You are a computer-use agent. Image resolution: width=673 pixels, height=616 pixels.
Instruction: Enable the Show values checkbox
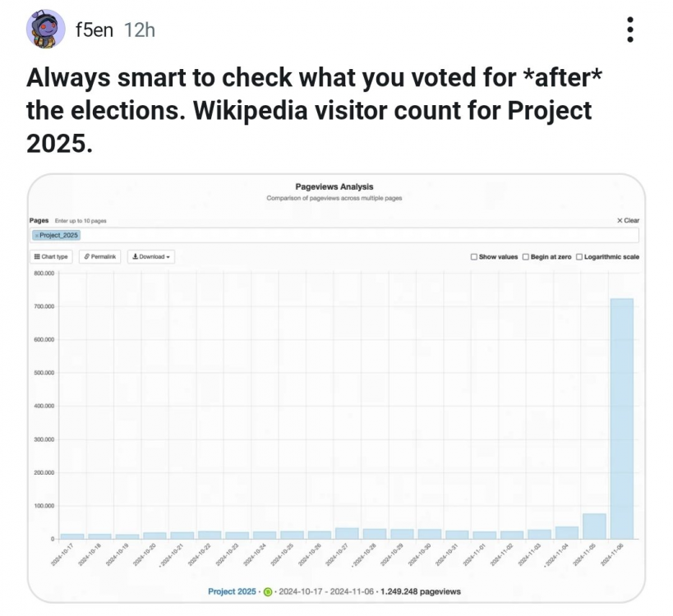coord(474,257)
